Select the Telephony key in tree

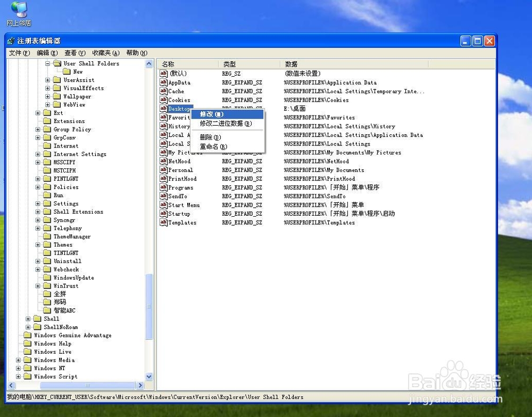point(68,228)
